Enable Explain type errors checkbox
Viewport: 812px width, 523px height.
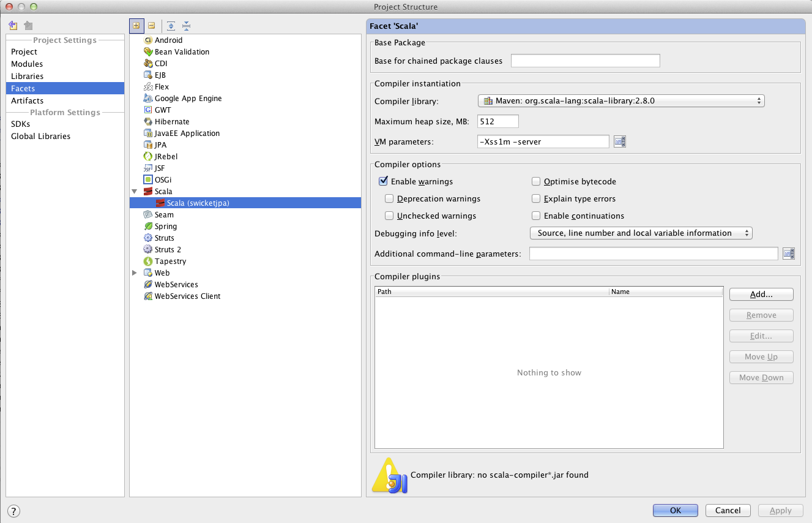tap(536, 198)
